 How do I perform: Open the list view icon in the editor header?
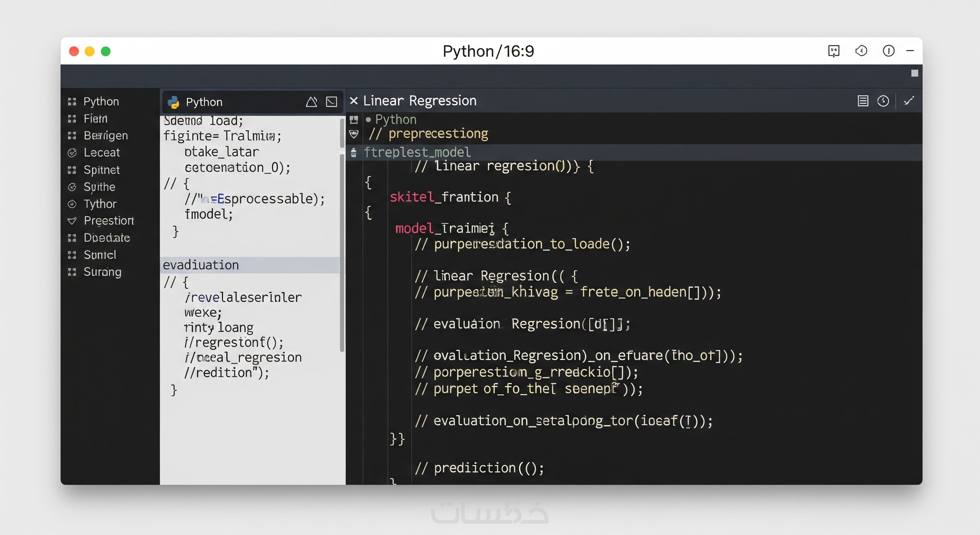pyautogui.click(x=862, y=101)
